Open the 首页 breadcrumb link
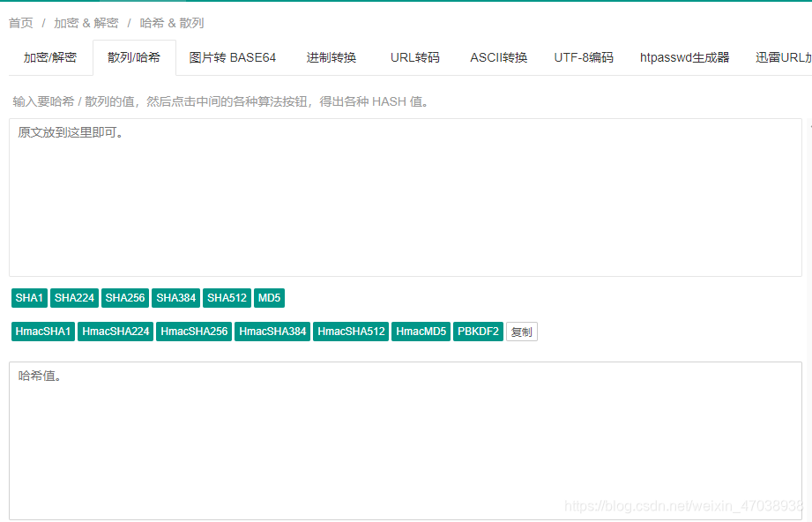 20,23
